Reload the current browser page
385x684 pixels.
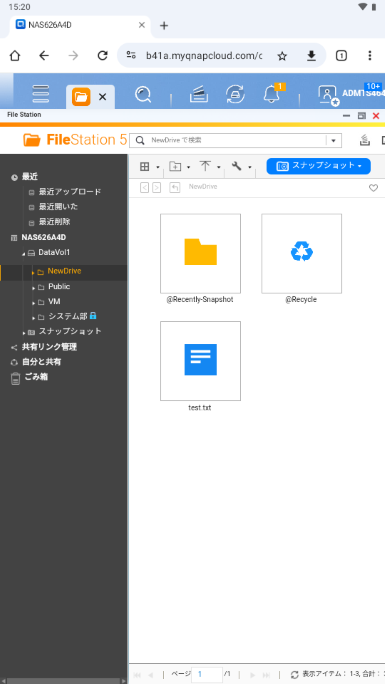coord(102,55)
